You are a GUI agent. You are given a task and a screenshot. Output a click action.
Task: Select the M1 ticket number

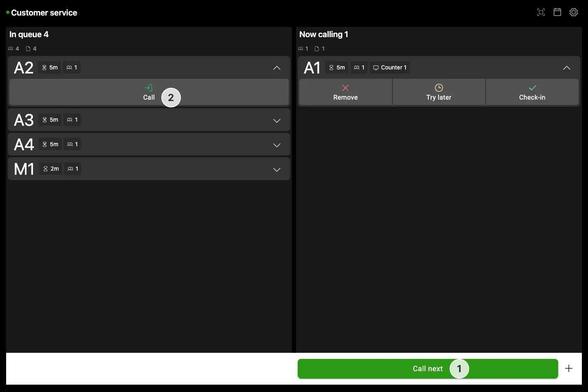point(24,169)
